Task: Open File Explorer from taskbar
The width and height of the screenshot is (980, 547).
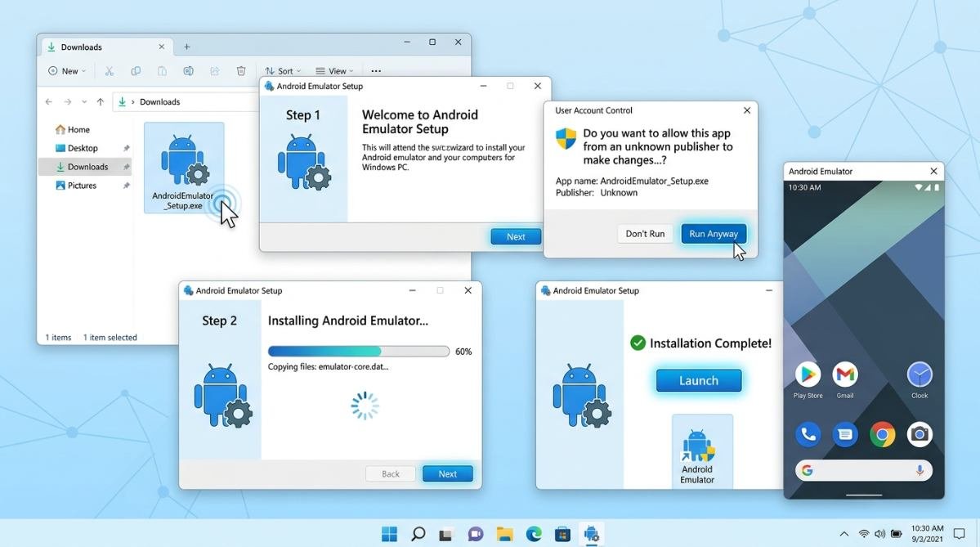Action: coord(504,534)
